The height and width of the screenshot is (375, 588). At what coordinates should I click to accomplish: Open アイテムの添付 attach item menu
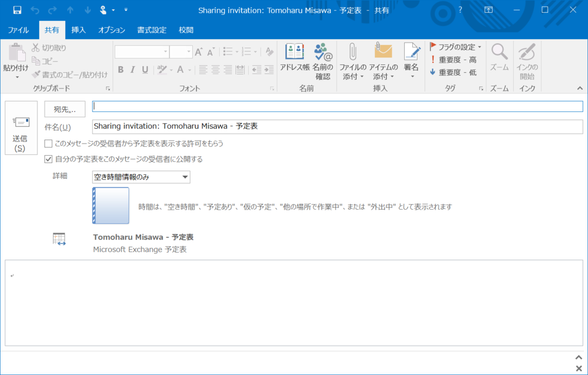(383, 62)
